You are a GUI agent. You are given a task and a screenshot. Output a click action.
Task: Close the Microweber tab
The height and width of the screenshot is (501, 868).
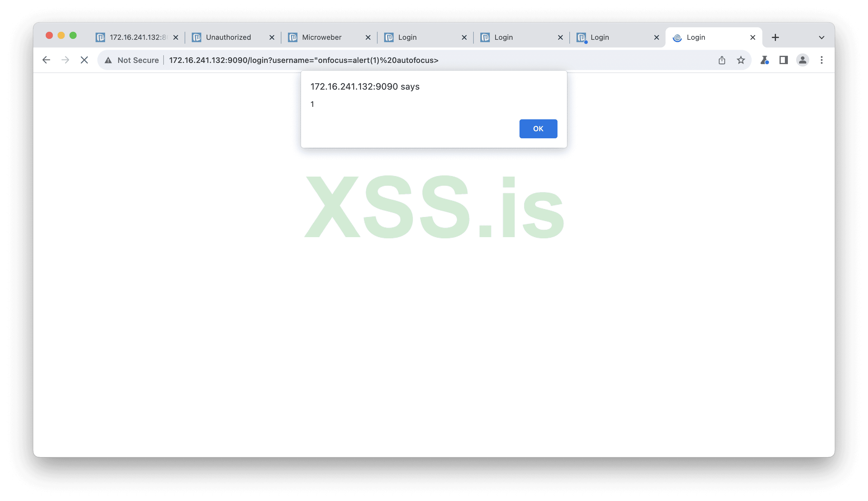[368, 37]
